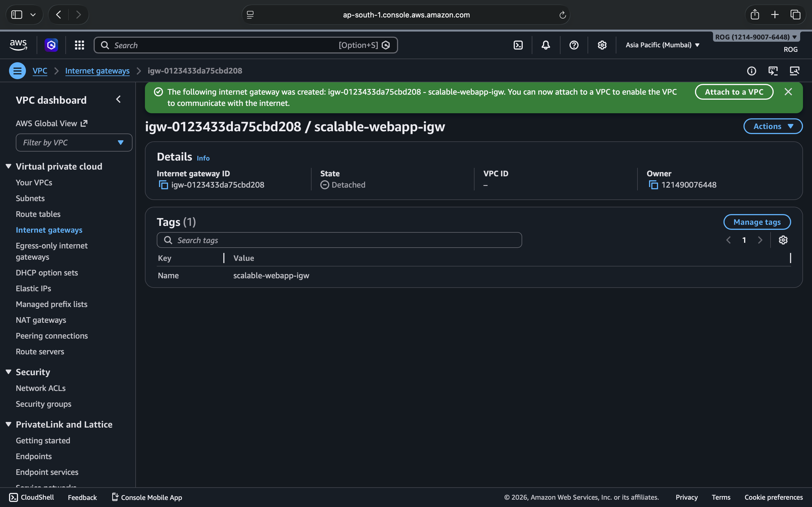
Task: Collapse the Virtual private cloud section
Action: pos(9,166)
